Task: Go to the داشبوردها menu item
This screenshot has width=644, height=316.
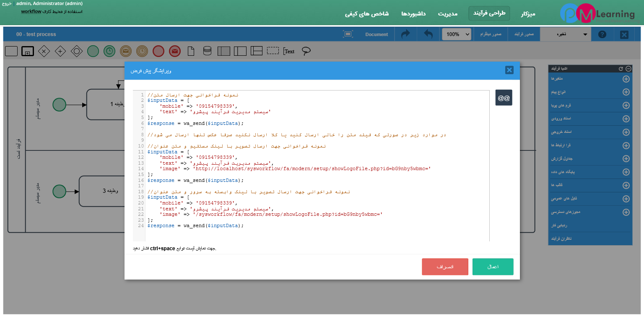Action: click(x=413, y=14)
